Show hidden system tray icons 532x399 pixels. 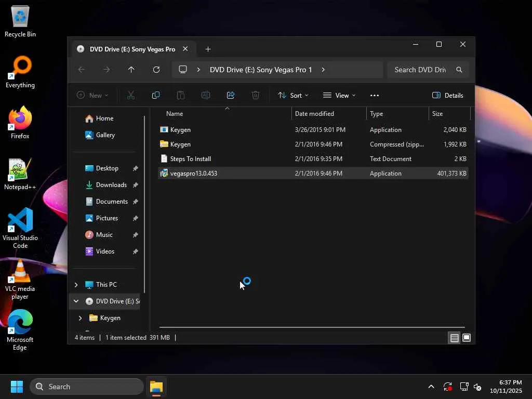pos(431,387)
